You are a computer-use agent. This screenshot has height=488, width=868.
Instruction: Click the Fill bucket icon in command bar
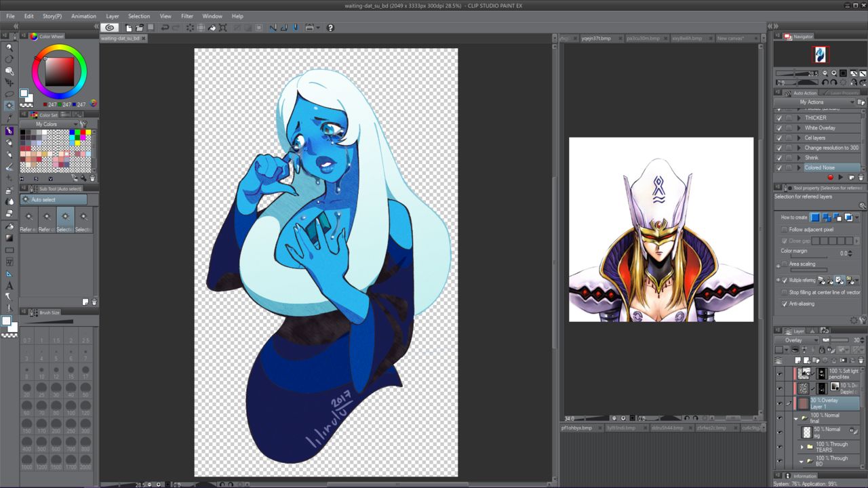(x=212, y=28)
